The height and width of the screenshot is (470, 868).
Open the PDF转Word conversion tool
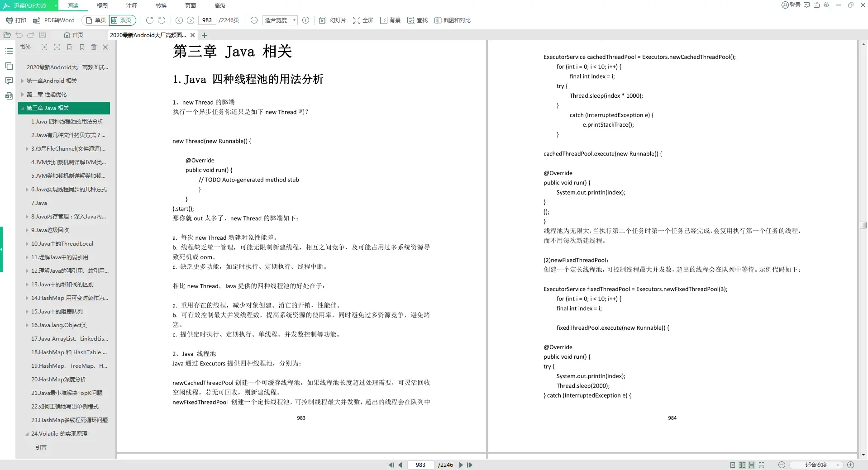[54, 20]
